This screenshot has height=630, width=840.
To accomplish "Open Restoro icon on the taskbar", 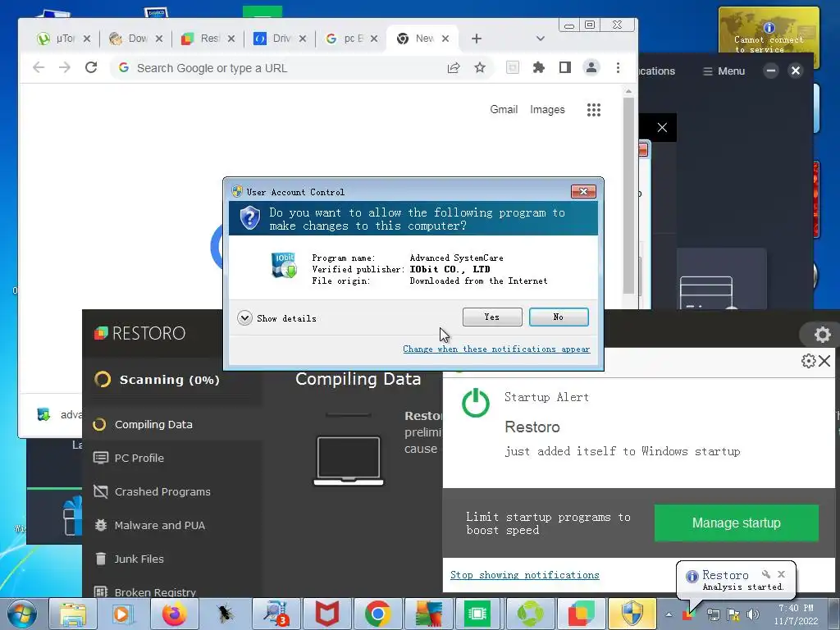I will tap(581, 614).
